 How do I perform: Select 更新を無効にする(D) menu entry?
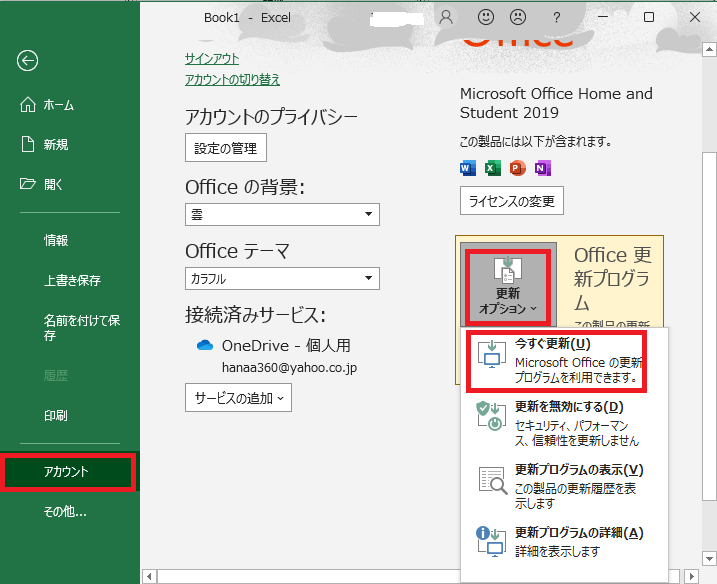(564, 423)
